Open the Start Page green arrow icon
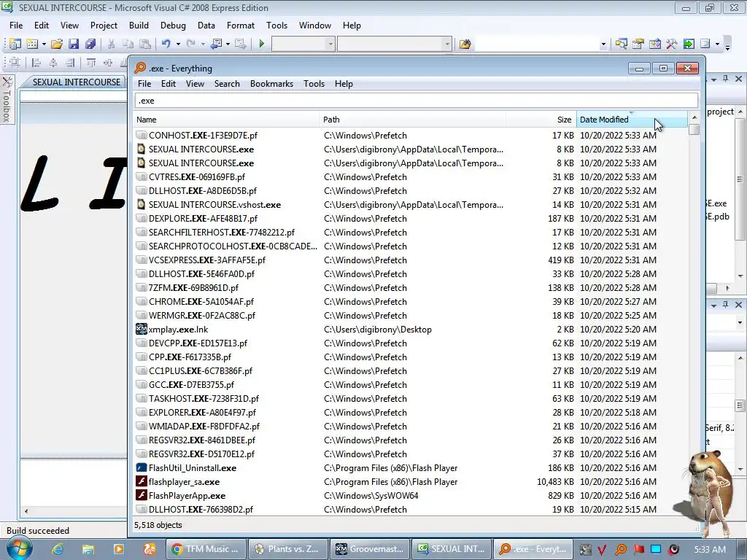Image resolution: width=747 pixels, height=560 pixels. pos(689,44)
